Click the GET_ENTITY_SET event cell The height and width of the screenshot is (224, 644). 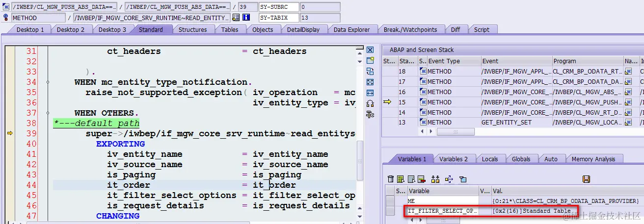516,123
